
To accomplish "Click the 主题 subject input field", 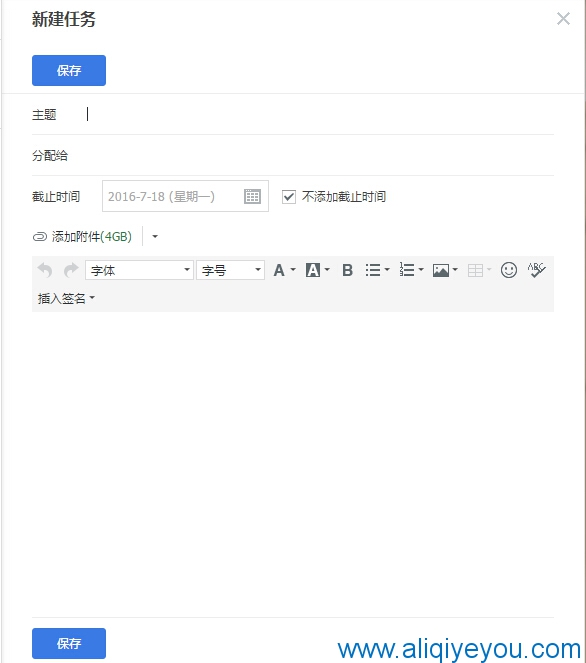I will click(x=319, y=114).
